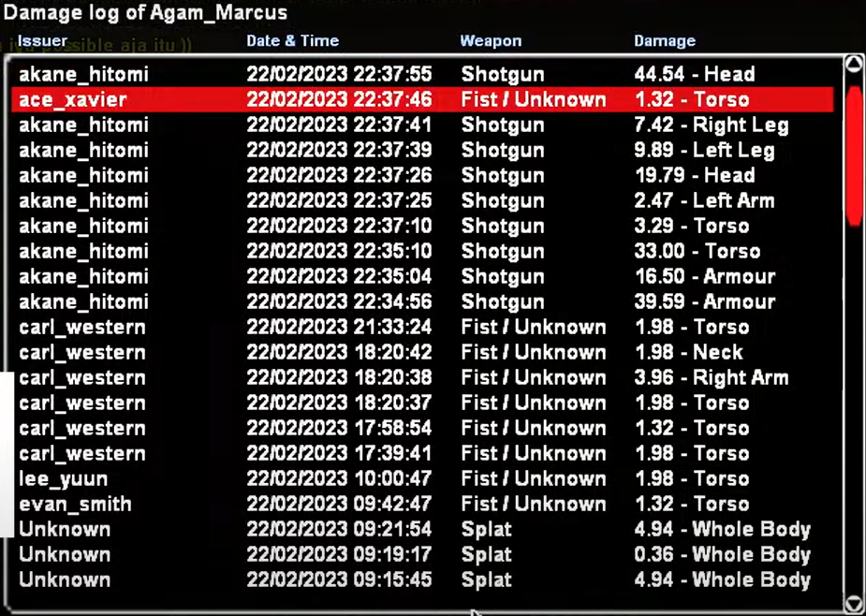The width and height of the screenshot is (866, 616).
Task: Click the scroll down arrow of the damage list
Action: pos(854,602)
